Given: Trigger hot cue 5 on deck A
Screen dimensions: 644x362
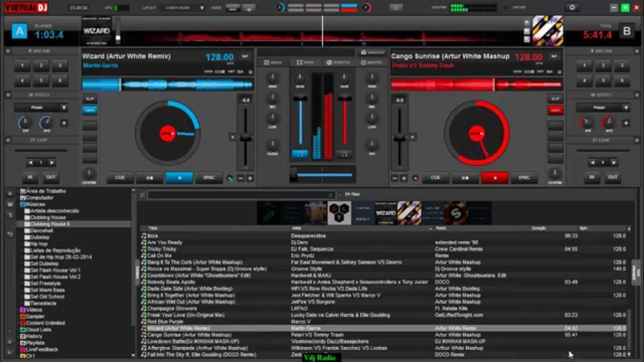Looking at the screenshot, I should (x=41, y=80).
